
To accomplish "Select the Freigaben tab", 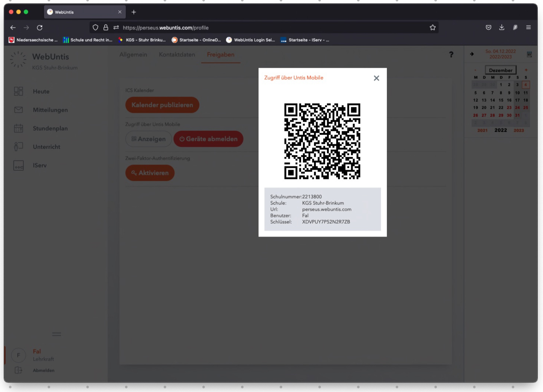I will (220, 54).
